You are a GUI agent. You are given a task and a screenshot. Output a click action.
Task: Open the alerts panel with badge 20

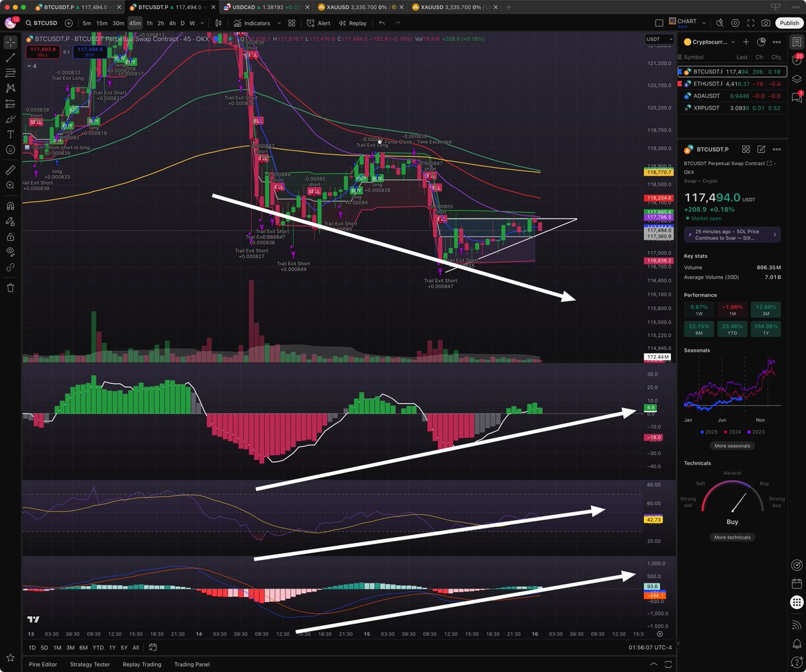797,60
